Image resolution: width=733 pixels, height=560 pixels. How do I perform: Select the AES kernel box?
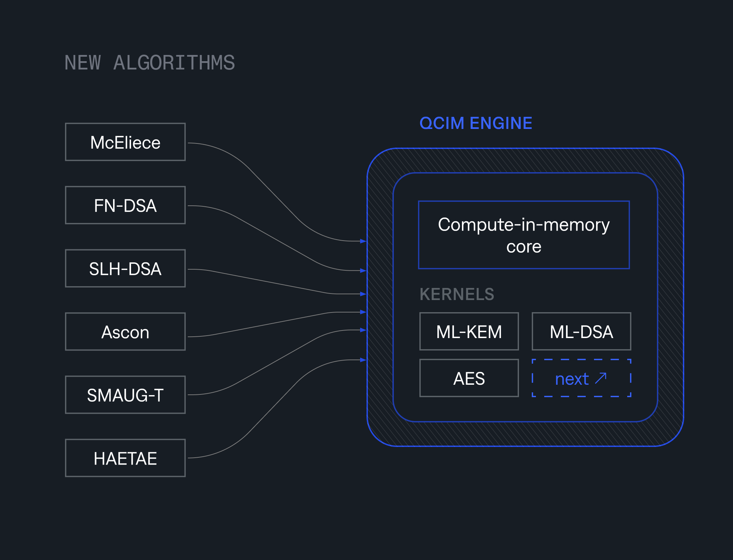click(x=469, y=378)
